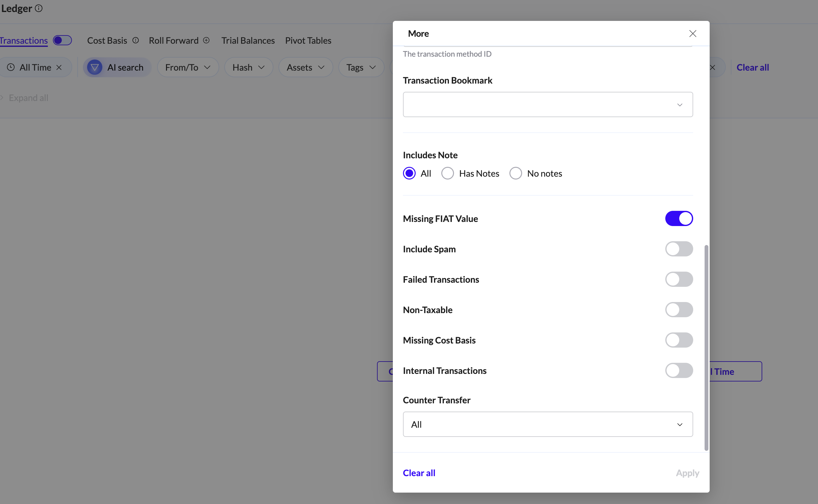Image resolution: width=818 pixels, height=504 pixels.
Task: Click the Includes Note heading
Action: [x=430, y=155]
